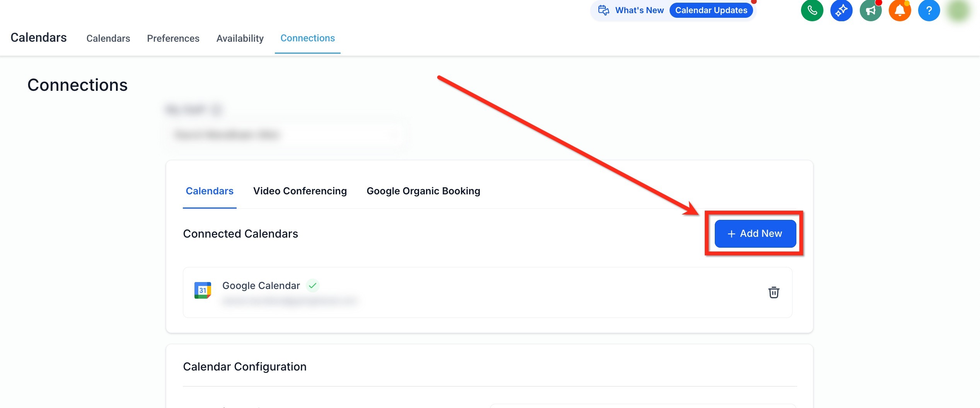The height and width of the screenshot is (408, 980).
Task: Open the Availability tab
Action: 240,38
